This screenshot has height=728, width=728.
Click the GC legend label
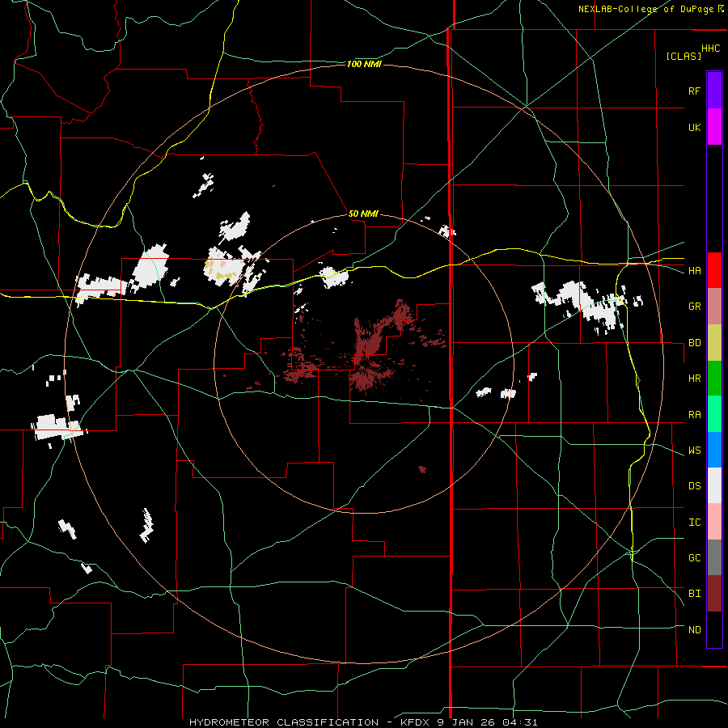tap(694, 558)
